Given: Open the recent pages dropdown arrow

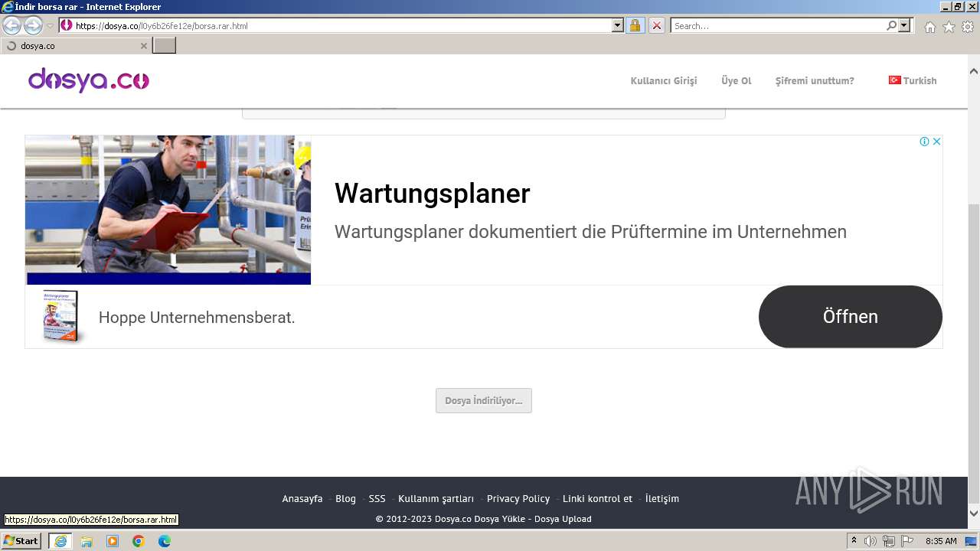Looking at the screenshot, I should (50, 26).
